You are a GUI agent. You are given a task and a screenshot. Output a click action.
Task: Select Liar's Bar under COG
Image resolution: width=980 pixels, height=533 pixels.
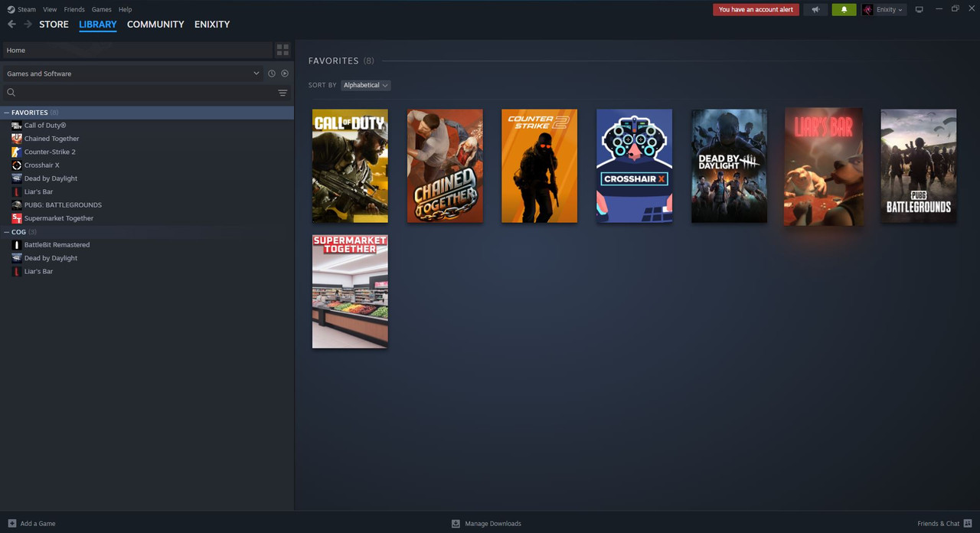pos(38,271)
